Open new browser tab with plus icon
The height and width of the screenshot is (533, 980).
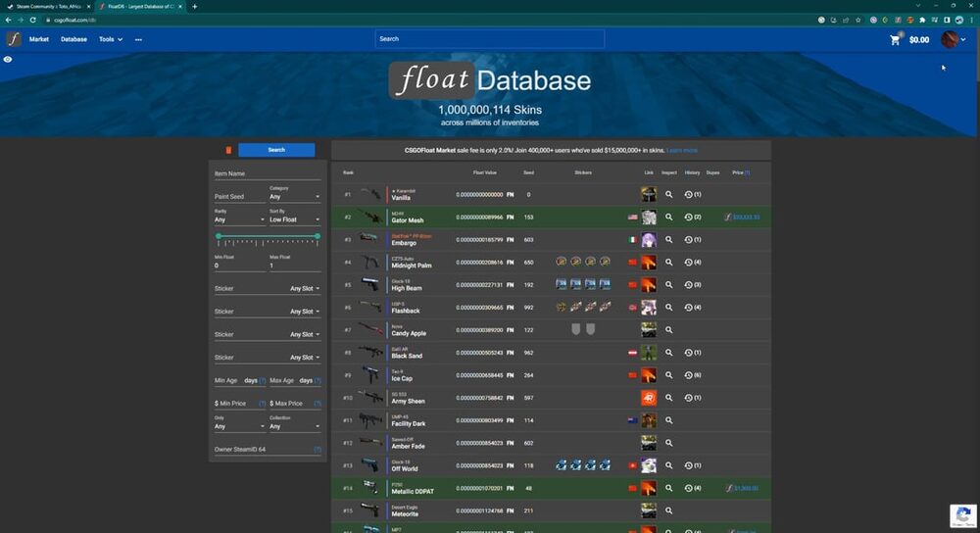click(194, 6)
